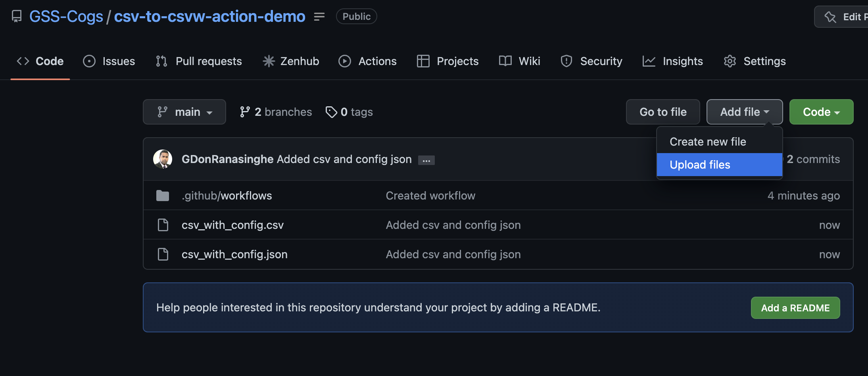Click the branch icon in the main selector

(162, 112)
